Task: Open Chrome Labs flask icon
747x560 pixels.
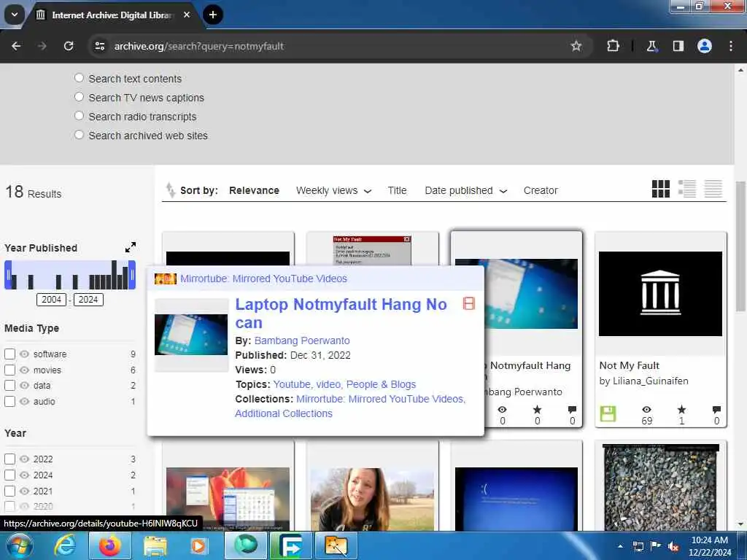Action: pyautogui.click(x=651, y=46)
